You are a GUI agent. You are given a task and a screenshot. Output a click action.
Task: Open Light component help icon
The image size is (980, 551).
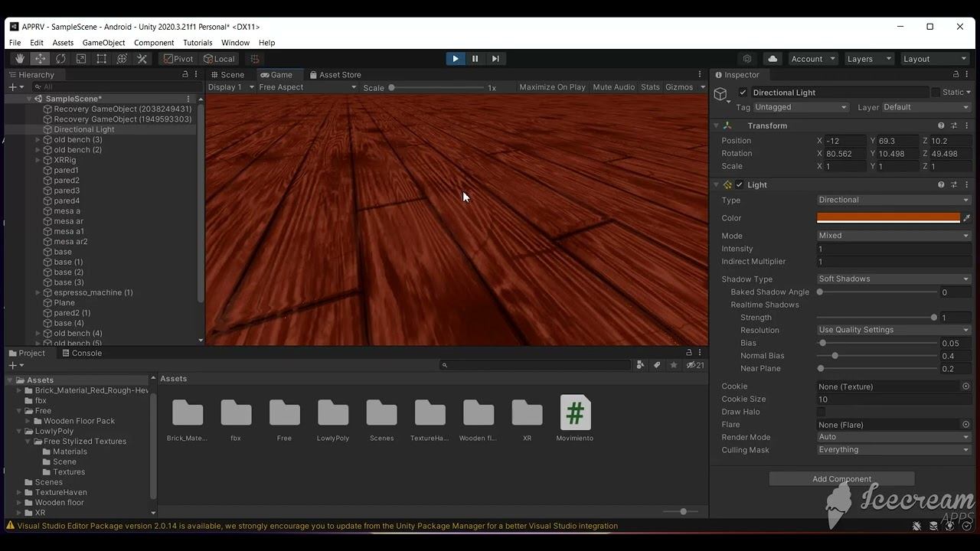(x=941, y=184)
